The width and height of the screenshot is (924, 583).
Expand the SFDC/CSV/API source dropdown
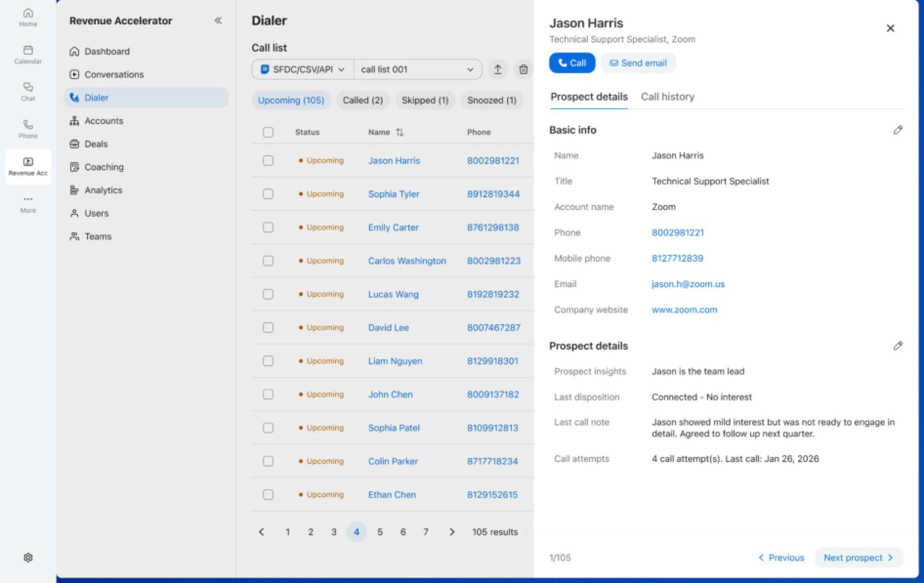303,69
